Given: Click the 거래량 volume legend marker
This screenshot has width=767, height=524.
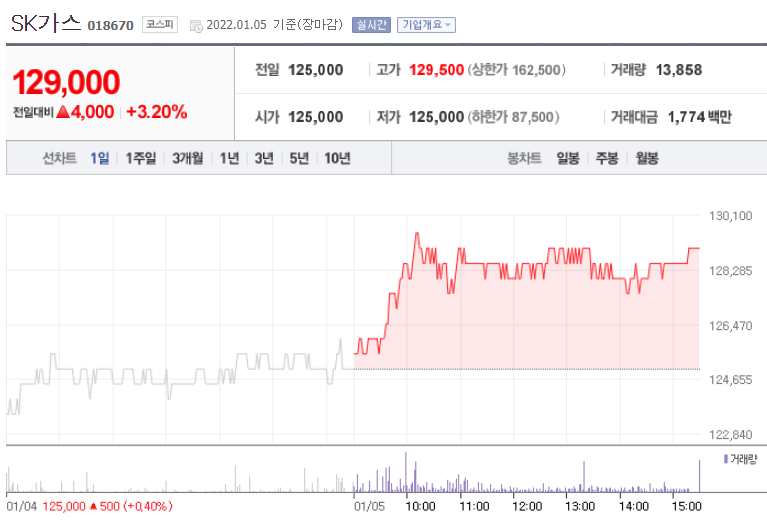Looking at the screenshot, I should [x=726, y=459].
